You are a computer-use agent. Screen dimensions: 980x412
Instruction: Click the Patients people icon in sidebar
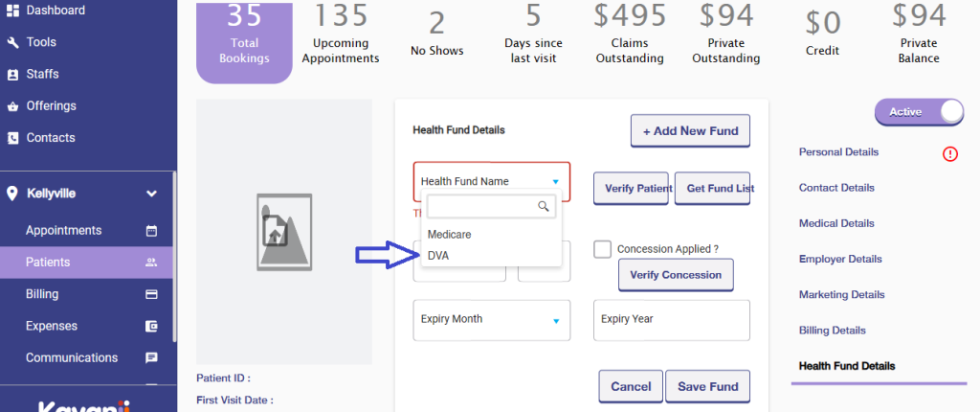tap(151, 263)
